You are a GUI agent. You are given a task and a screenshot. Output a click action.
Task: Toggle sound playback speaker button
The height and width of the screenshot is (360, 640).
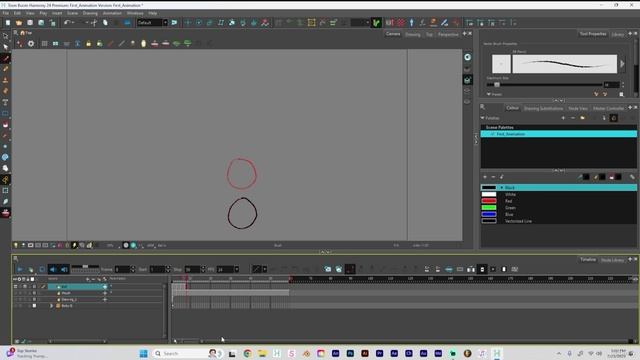(53, 269)
